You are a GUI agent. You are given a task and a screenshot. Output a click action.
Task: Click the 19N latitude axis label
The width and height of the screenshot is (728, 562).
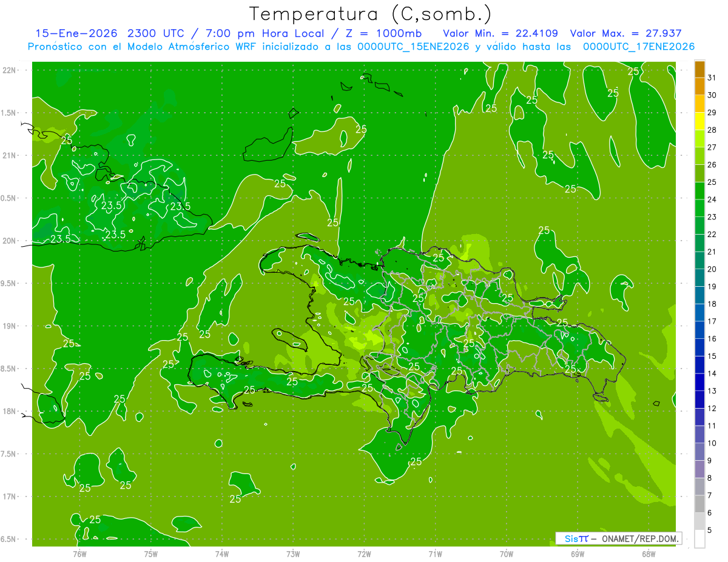click(x=10, y=326)
